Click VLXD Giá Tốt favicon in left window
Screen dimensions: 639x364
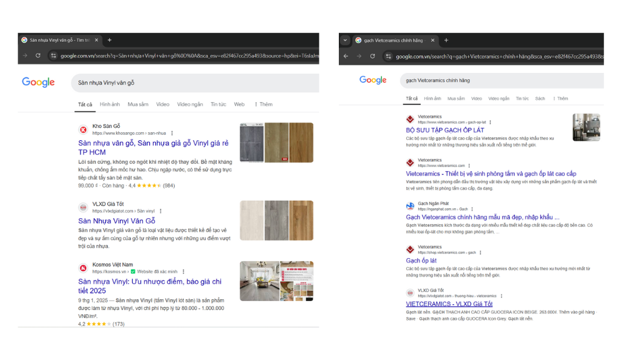tap(83, 208)
